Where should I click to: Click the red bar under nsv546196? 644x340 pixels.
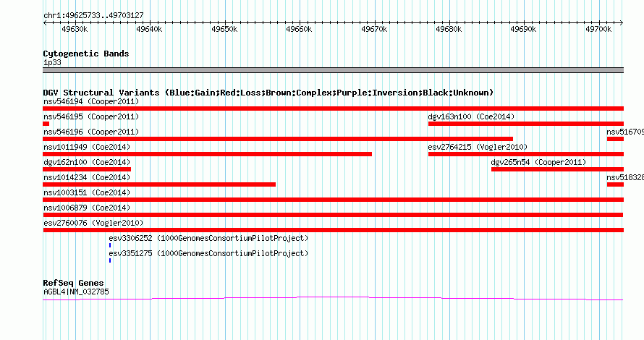(x=278, y=139)
